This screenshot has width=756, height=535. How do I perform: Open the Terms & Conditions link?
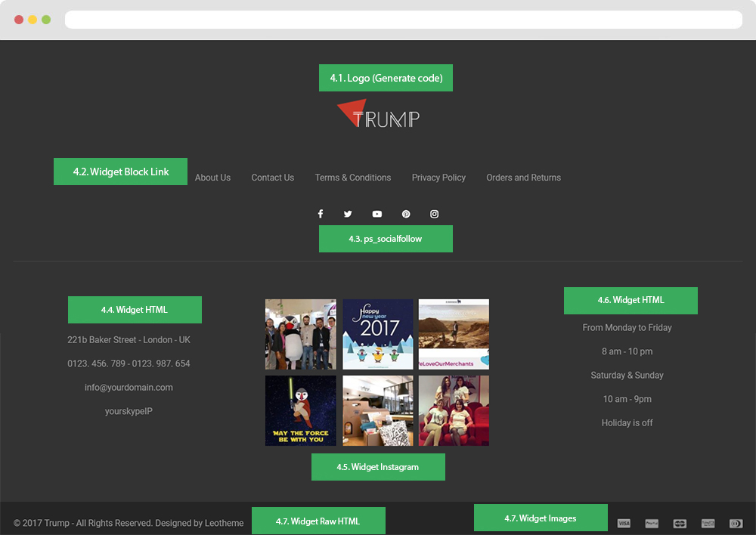click(353, 178)
